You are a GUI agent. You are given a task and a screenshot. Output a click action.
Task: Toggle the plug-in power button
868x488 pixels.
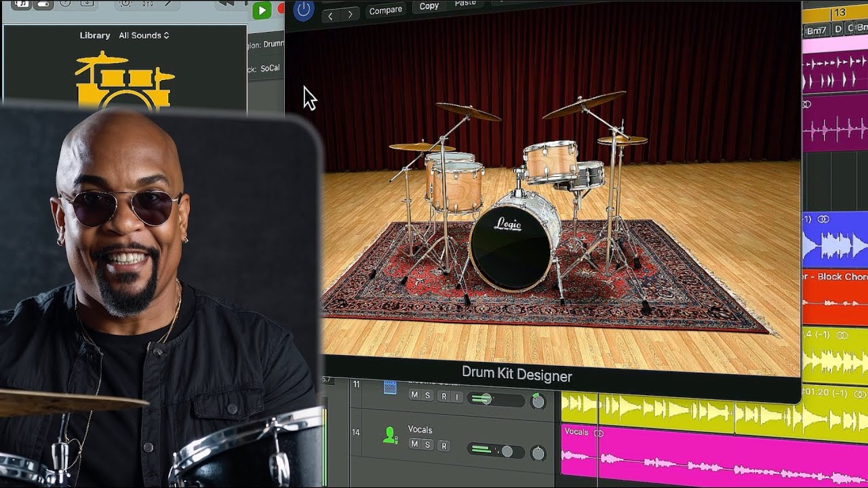coord(303,9)
